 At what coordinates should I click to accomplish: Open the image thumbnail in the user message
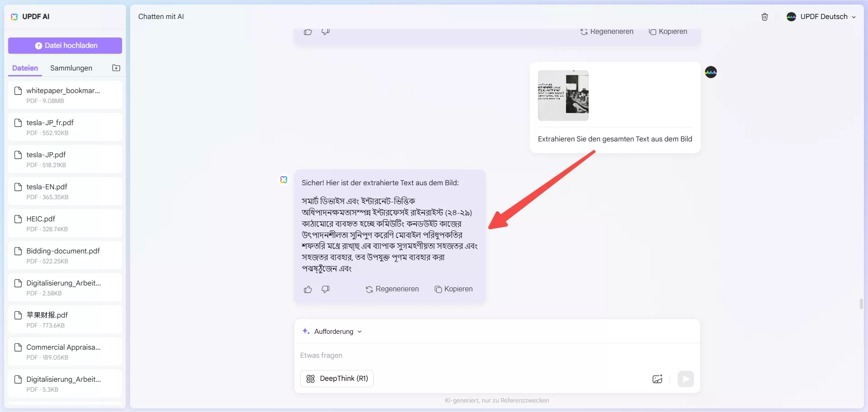coord(563,95)
